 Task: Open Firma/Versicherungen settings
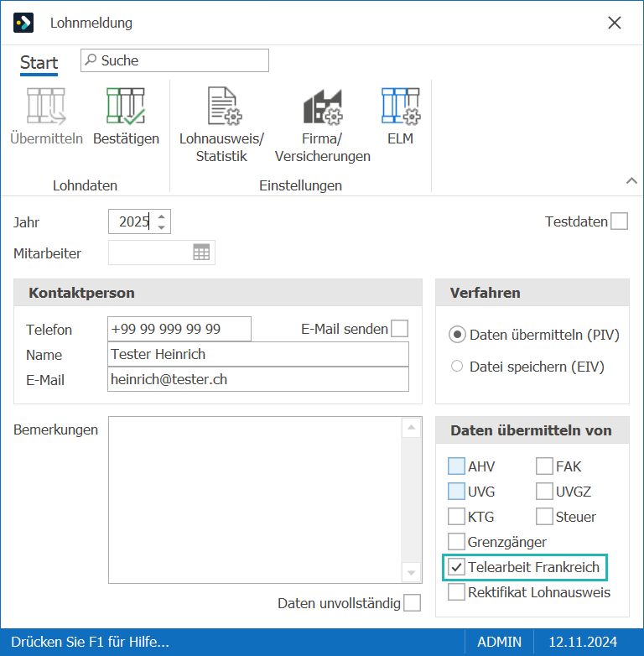click(x=322, y=107)
